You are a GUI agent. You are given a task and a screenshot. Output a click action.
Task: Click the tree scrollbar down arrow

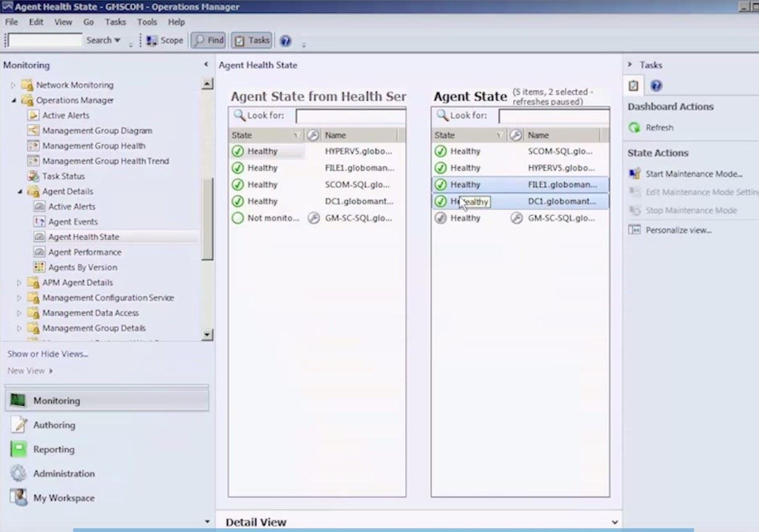pyautogui.click(x=208, y=335)
